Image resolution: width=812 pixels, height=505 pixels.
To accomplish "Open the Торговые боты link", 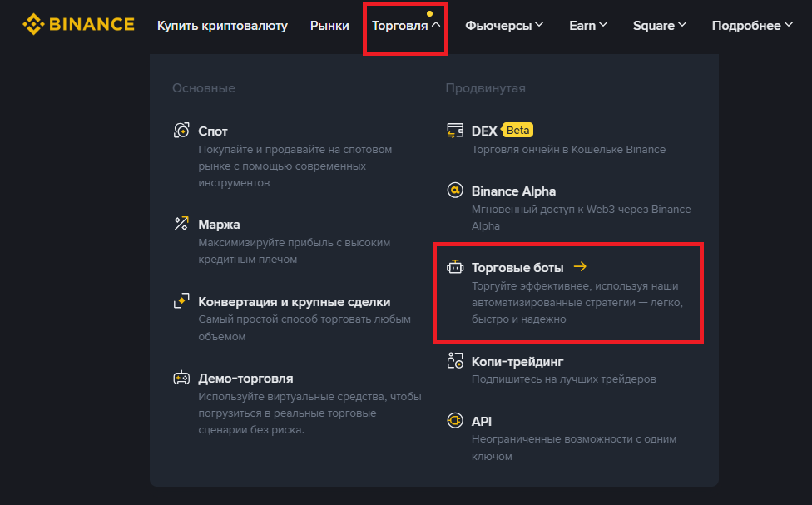I will (517, 267).
